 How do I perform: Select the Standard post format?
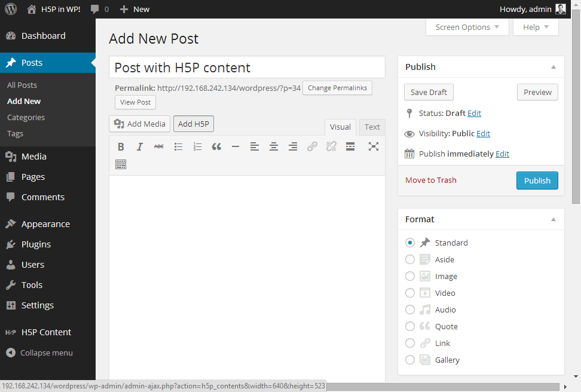click(410, 243)
